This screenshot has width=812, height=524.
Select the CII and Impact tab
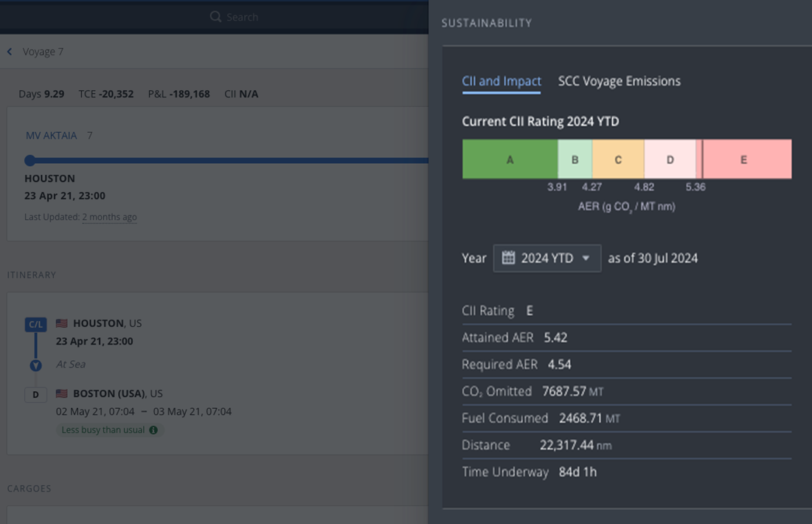pos(501,81)
